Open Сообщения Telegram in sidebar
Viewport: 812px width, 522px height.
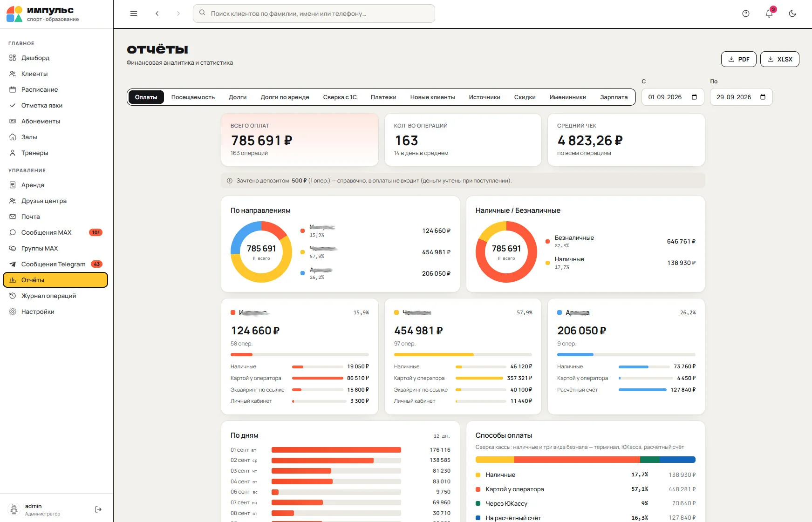(55, 264)
